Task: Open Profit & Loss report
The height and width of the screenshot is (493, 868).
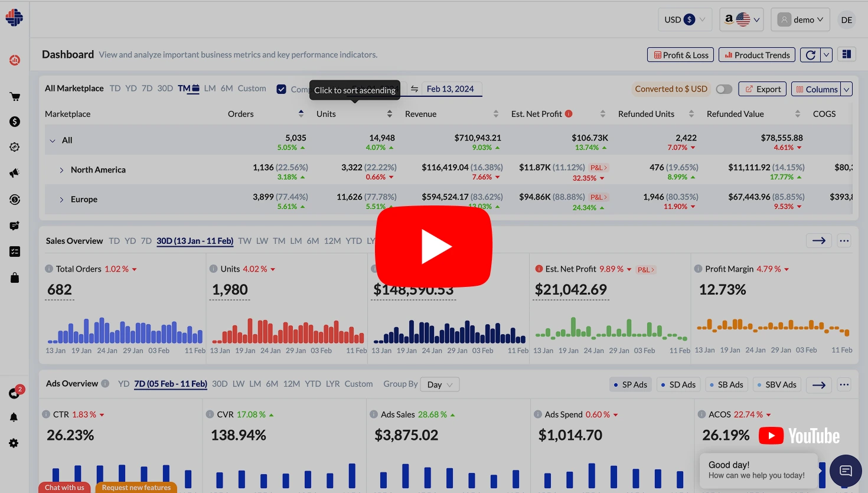Action: pyautogui.click(x=681, y=55)
